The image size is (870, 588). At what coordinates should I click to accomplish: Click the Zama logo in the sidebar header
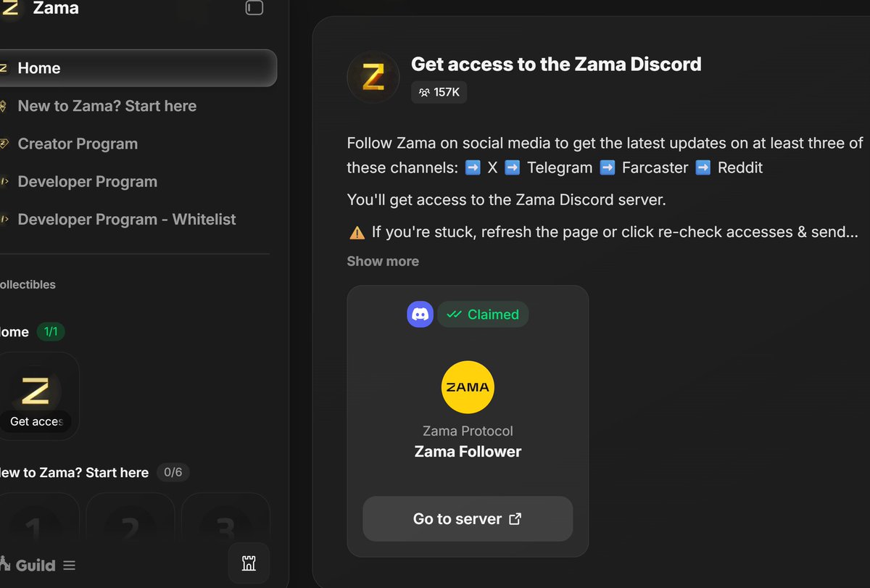point(10,9)
